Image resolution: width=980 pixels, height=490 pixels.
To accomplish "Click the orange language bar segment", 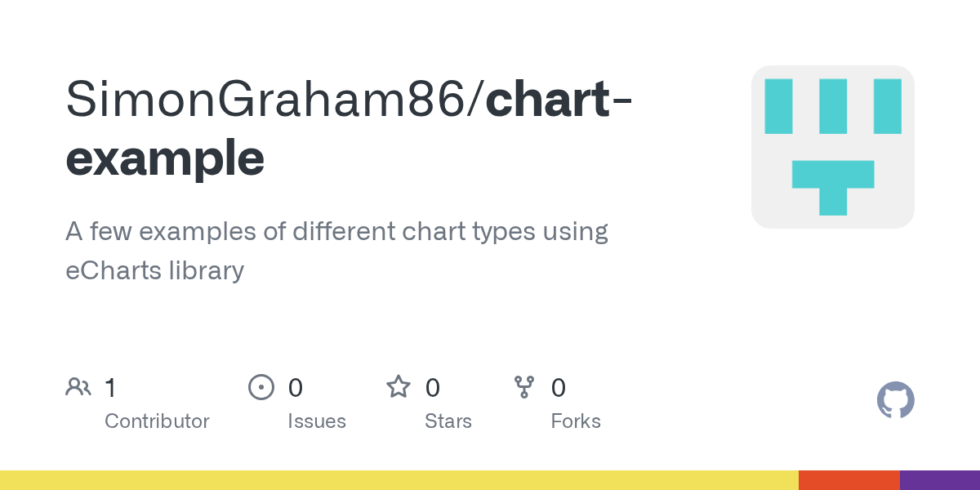I will (849, 480).
